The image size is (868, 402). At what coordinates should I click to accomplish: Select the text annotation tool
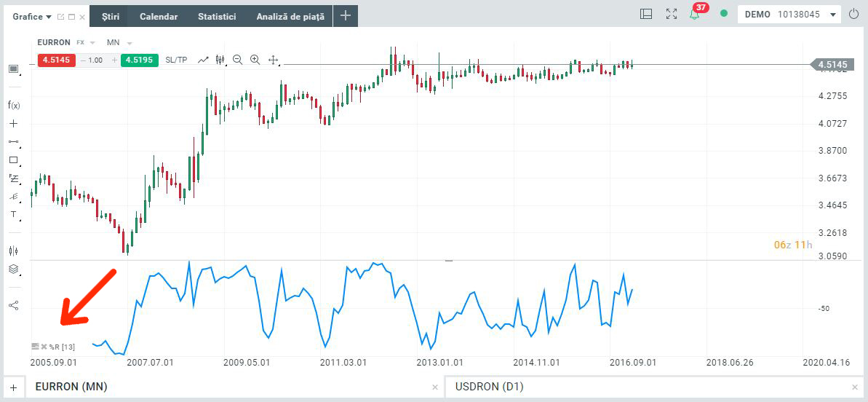13,214
